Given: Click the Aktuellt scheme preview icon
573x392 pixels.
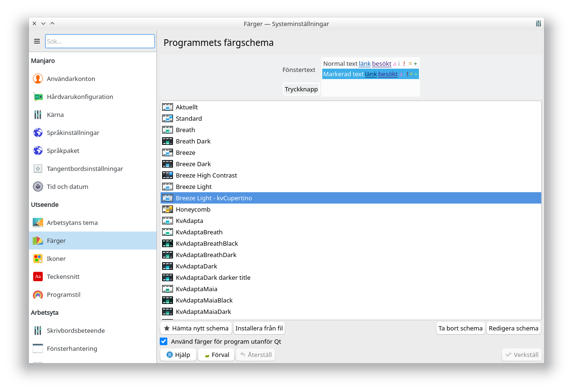Looking at the screenshot, I should [167, 107].
